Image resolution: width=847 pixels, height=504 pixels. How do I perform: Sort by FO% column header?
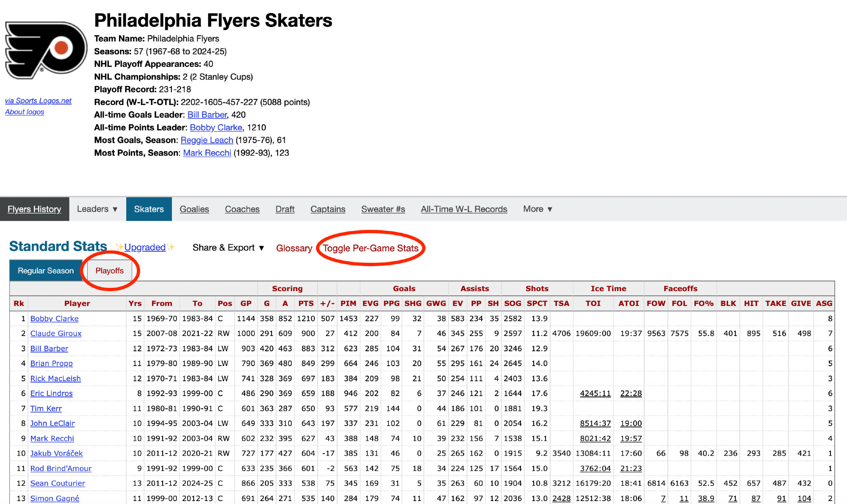click(x=704, y=303)
